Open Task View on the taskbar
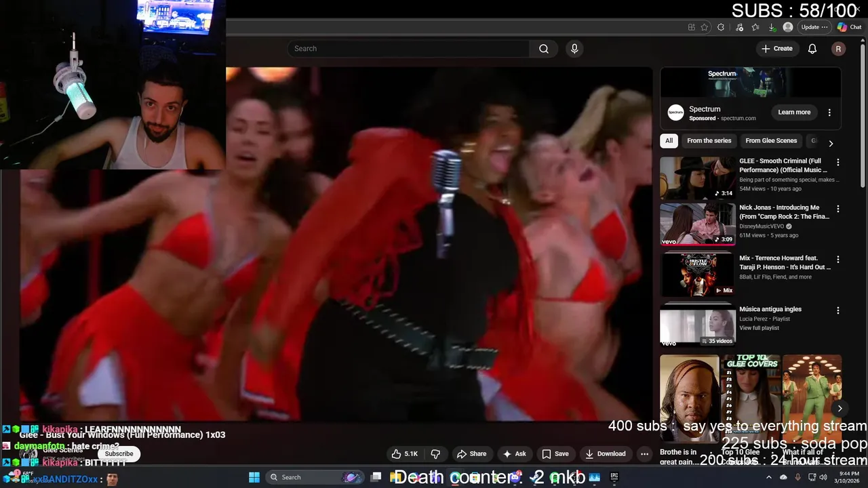Image resolution: width=868 pixels, height=488 pixels. [x=376, y=477]
